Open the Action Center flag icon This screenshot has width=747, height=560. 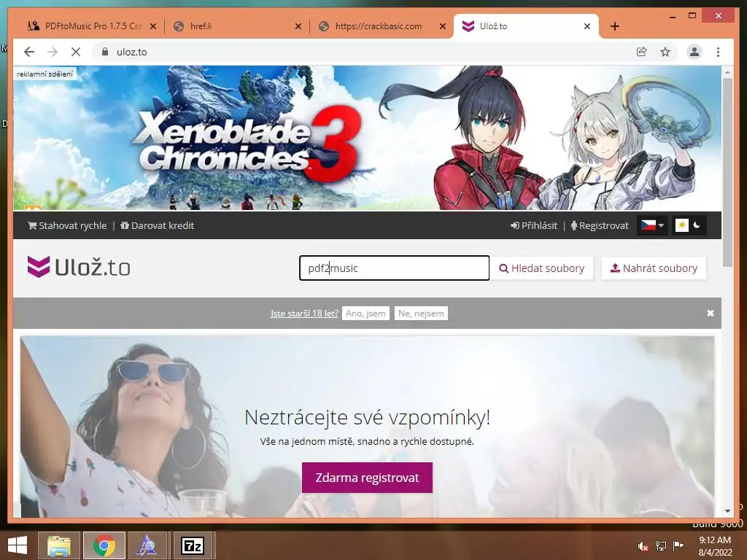(678, 545)
